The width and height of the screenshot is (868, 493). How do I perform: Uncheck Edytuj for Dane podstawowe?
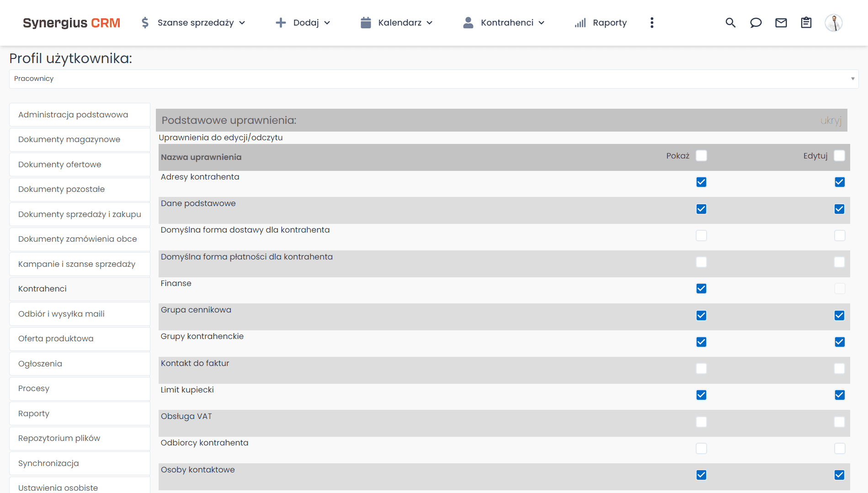[839, 208]
